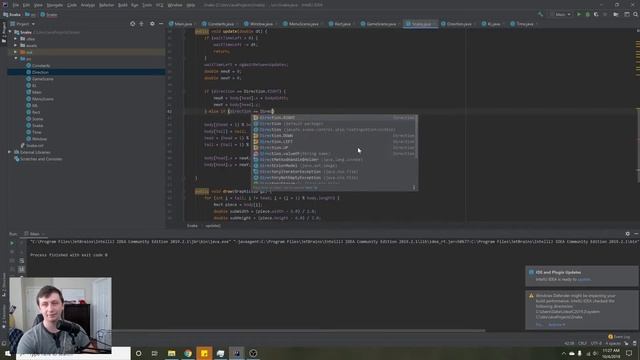Image resolution: width=640 pixels, height=360 pixels.
Task: Switch to the Window.java editor tab
Action: pyautogui.click(x=259, y=24)
